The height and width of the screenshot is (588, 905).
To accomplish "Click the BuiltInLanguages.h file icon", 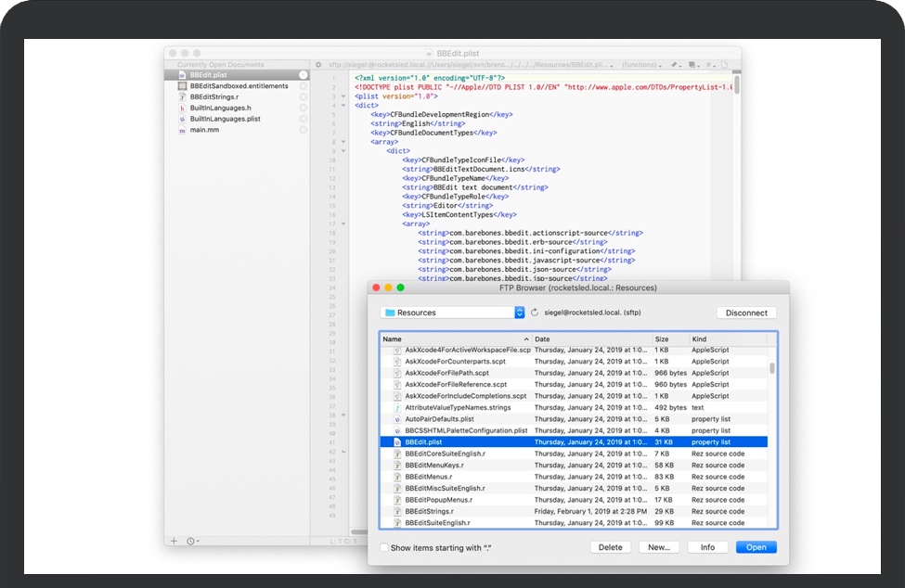I will 182,109.
